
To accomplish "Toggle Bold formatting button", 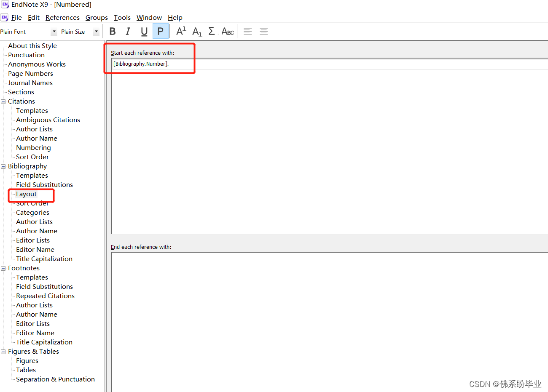I will click(113, 31).
